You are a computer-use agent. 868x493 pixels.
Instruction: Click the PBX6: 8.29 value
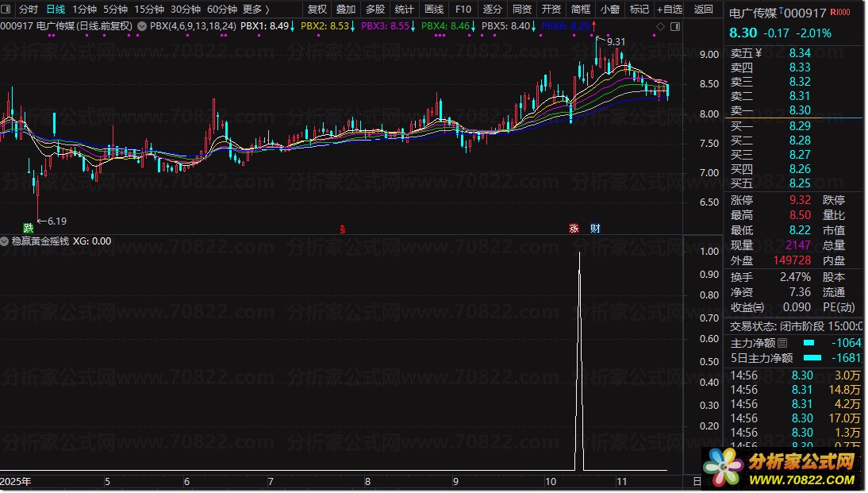566,26
